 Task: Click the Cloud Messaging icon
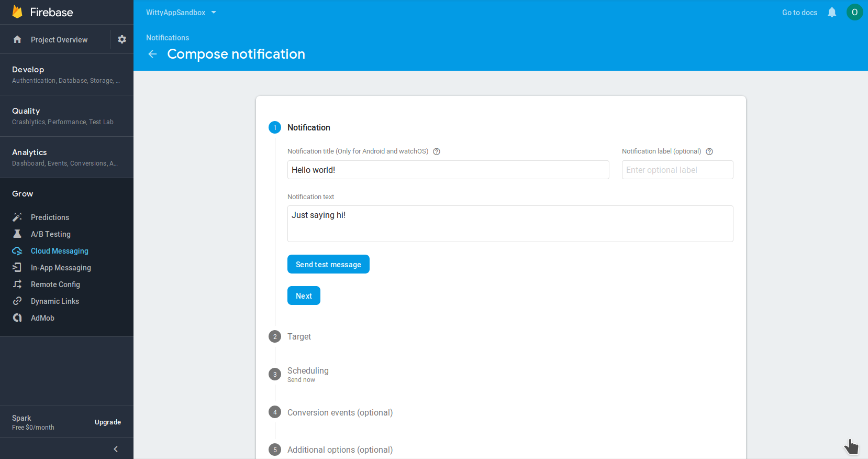pyautogui.click(x=17, y=250)
